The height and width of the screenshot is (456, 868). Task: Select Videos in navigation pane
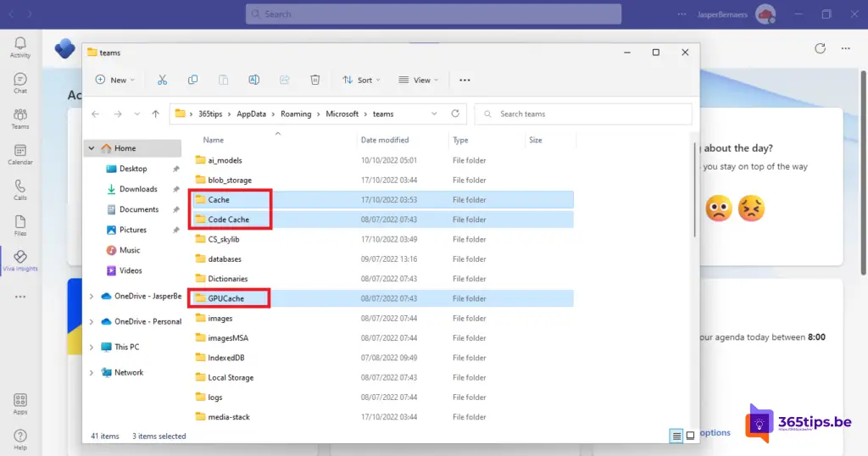click(x=131, y=270)
